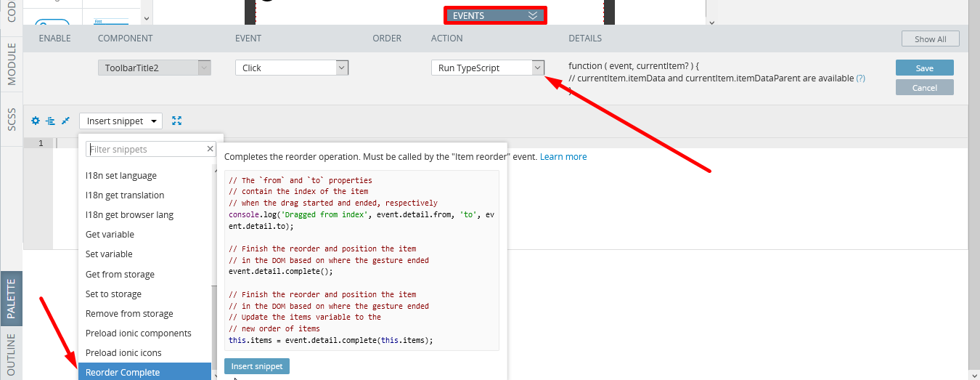
Task: Click the (?) help icon in function details
Action: click(860, 78)
